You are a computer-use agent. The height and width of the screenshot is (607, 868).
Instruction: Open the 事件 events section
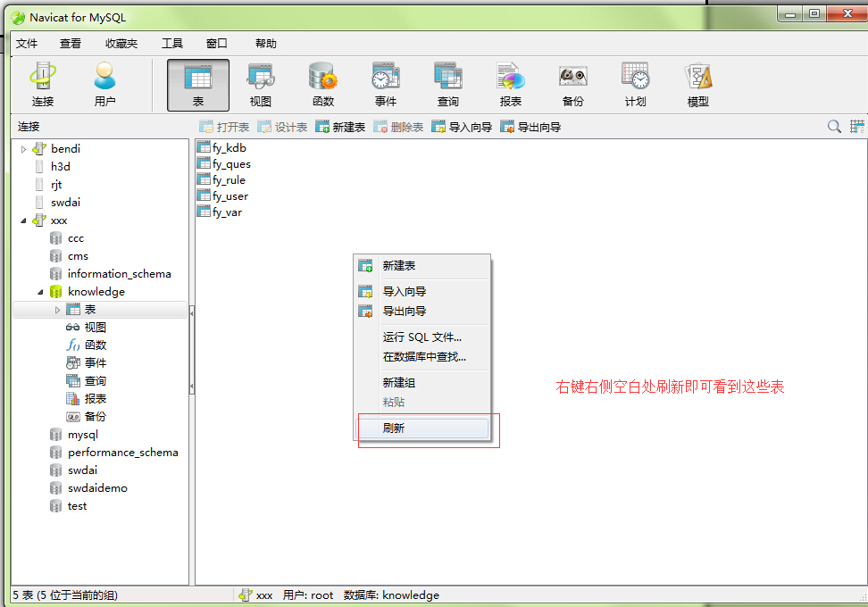[x=386, y=85]
